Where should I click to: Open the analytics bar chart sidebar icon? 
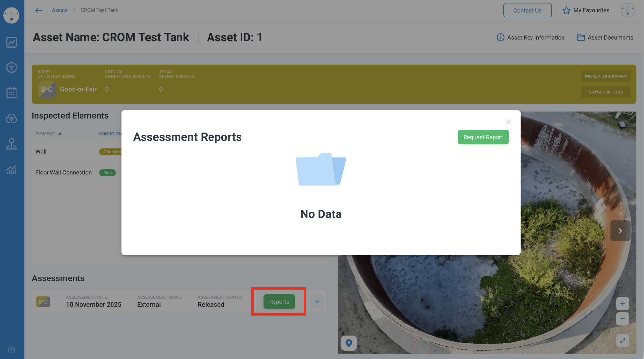pos(12,170)
